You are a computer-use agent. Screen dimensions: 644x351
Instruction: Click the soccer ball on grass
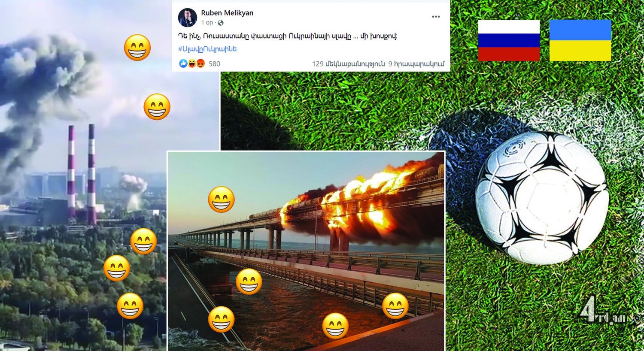click(x=542, y=197)
